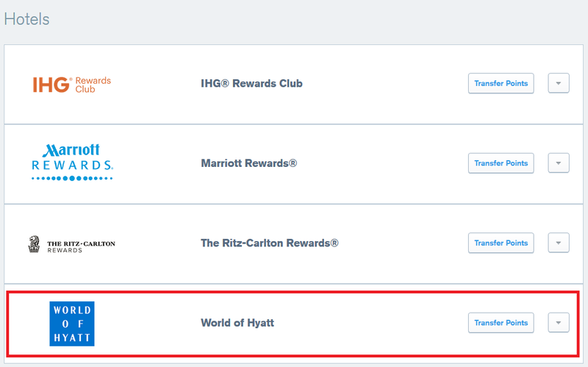Transfer Points to IHG Rewards Club

pos(501,83)
